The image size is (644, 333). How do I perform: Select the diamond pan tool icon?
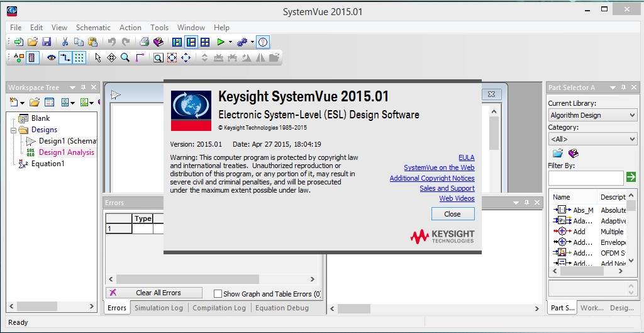[x=111, y=57]
